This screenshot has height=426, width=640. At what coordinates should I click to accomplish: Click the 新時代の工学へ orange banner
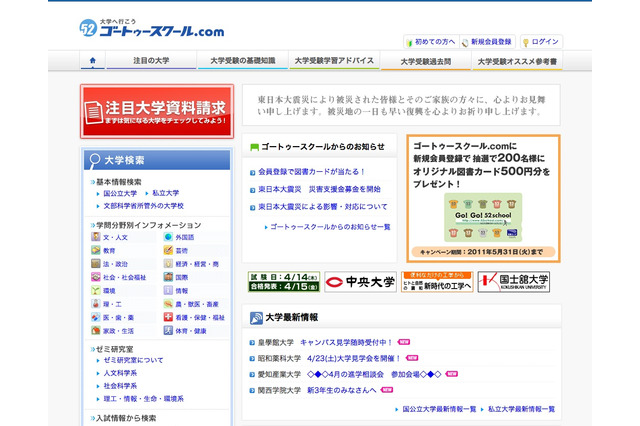click(x=437, y=282)
